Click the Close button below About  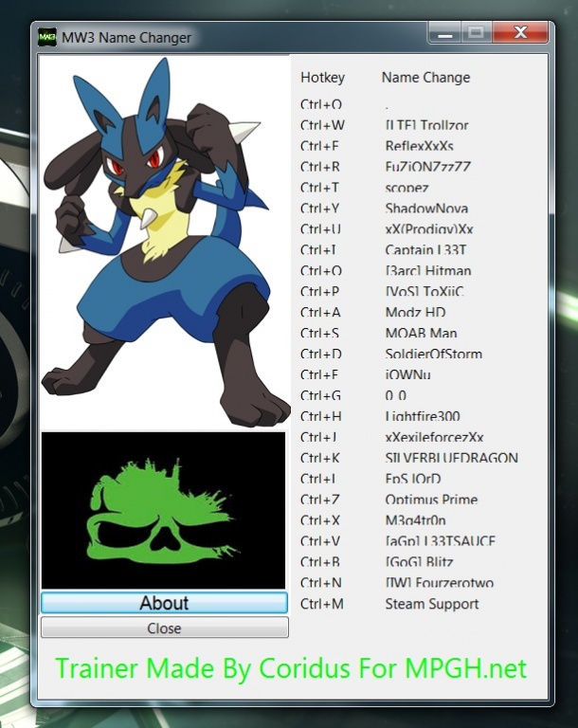pos(164,628)
